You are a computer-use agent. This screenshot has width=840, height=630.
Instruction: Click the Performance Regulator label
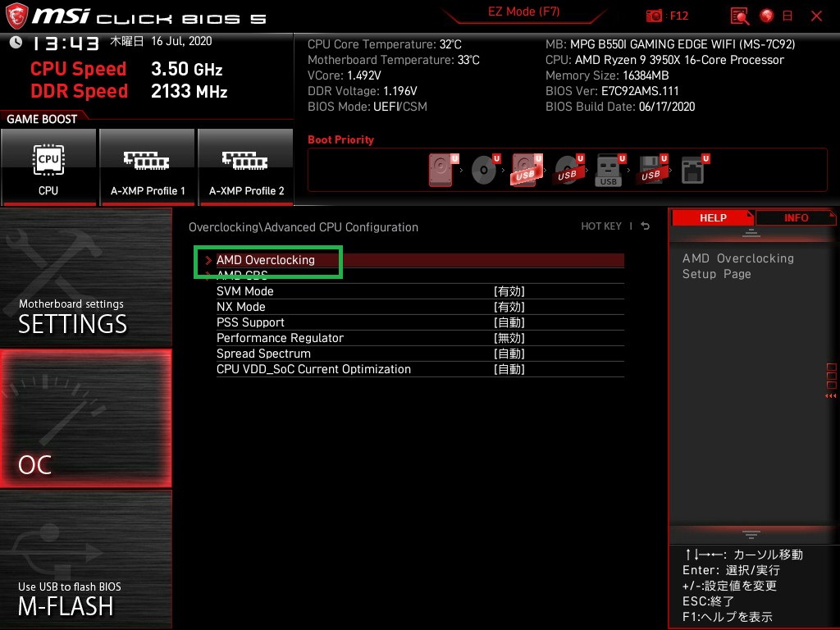pyautogui.click(x=280, y=338)
